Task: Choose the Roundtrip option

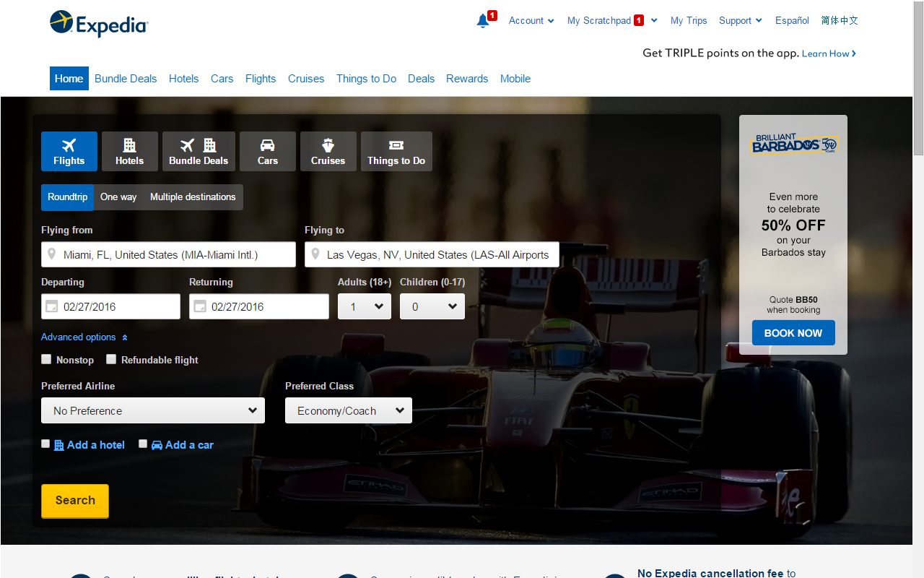Action: 68,197
